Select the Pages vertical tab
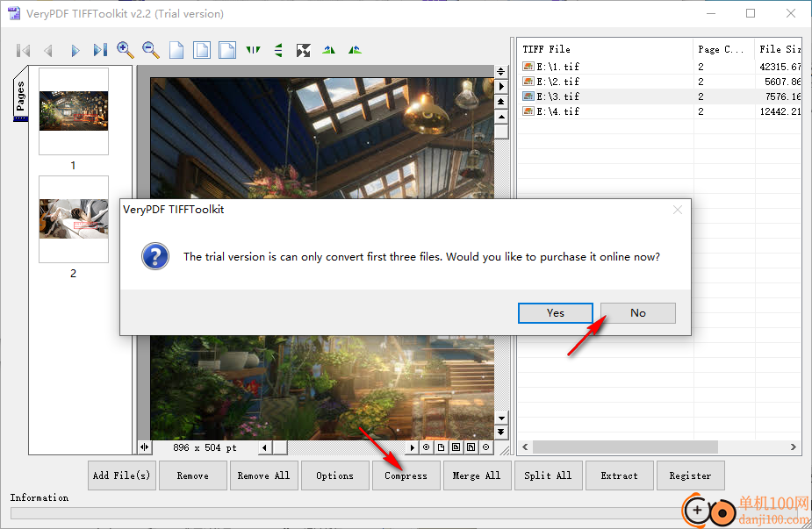 tap(21, 94)
